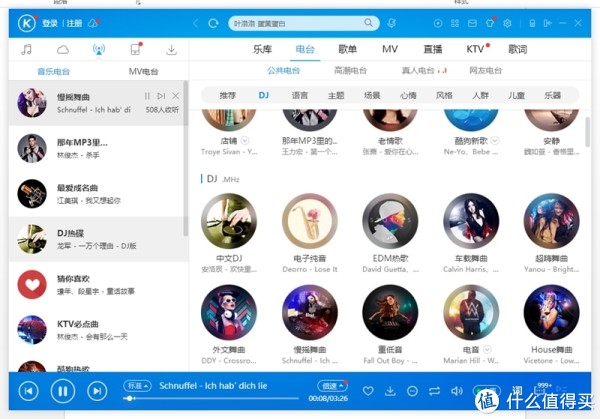The image size is (600, 419).
Task: Expand the arrow next to 电音
Action: click(x=487, y=349)
